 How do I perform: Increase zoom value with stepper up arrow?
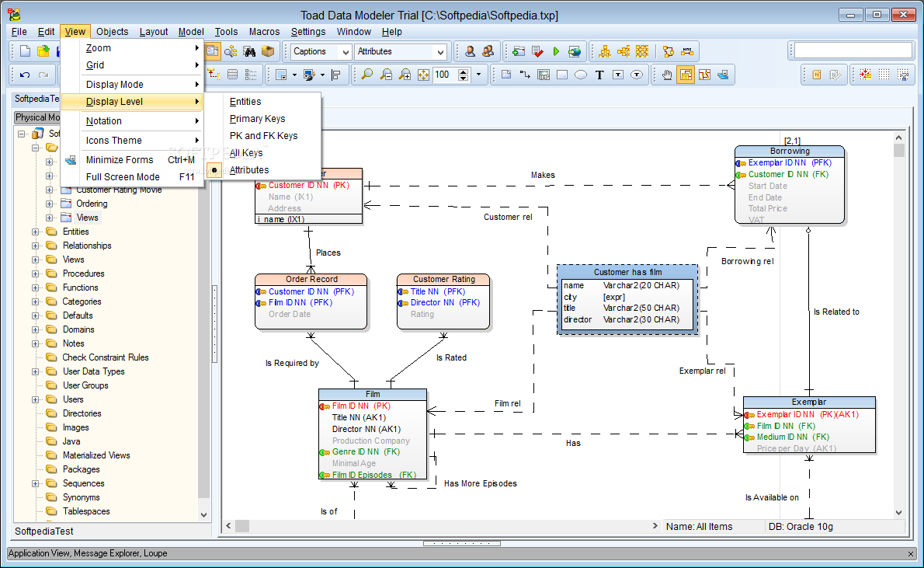tap(464, 72)
